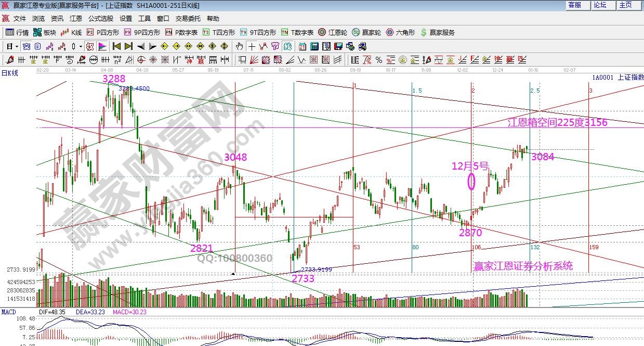Click the 12月5号 ellipse marker on chart
The width and height of the screenshot is (644, 346).
coord(471,181)
